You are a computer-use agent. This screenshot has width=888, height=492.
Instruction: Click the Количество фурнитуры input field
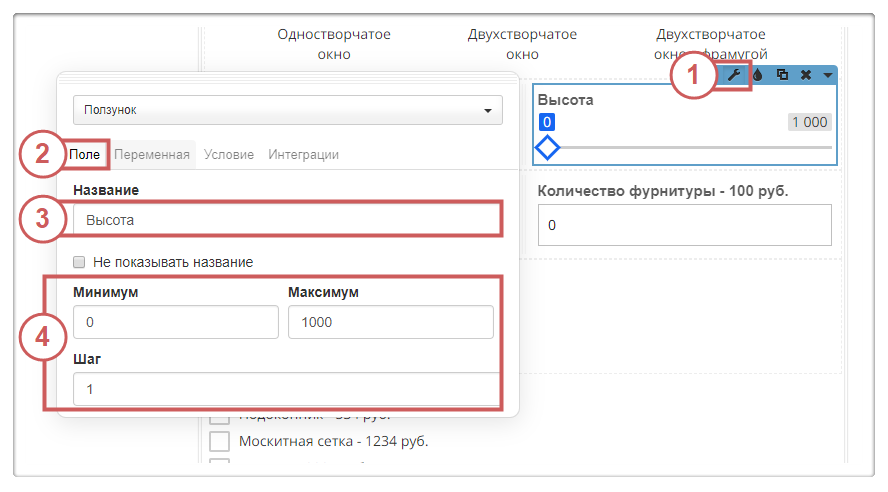tap(684, 226)
